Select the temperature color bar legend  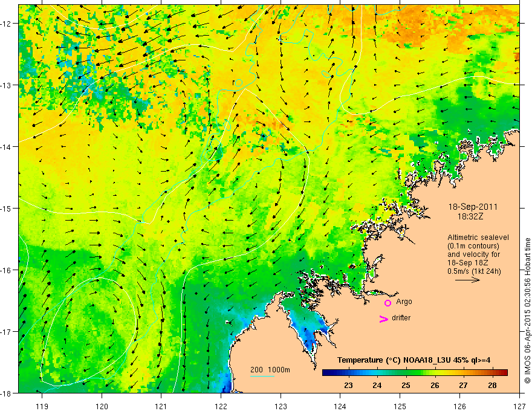pyautogui.click(x=415, y=372)
